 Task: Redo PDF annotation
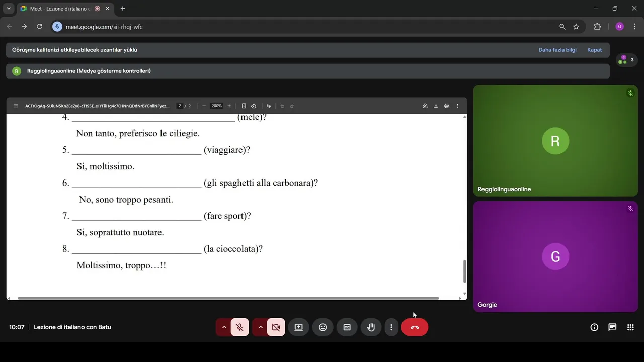[x=292, y=106]
